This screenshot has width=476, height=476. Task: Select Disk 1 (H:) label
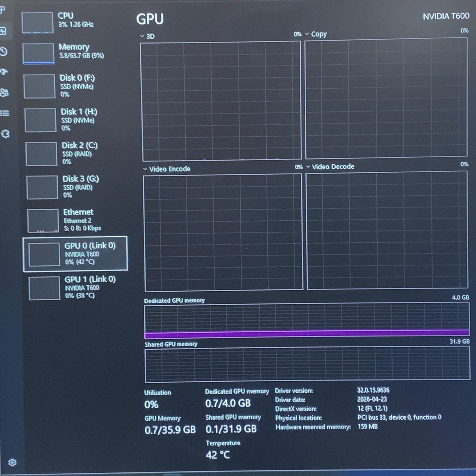click(79, 112)
